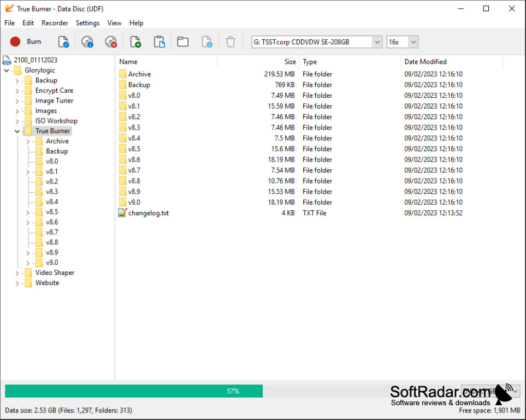
Task: Select the True Burner folder in the tree
Action: [x=52, y=131]
